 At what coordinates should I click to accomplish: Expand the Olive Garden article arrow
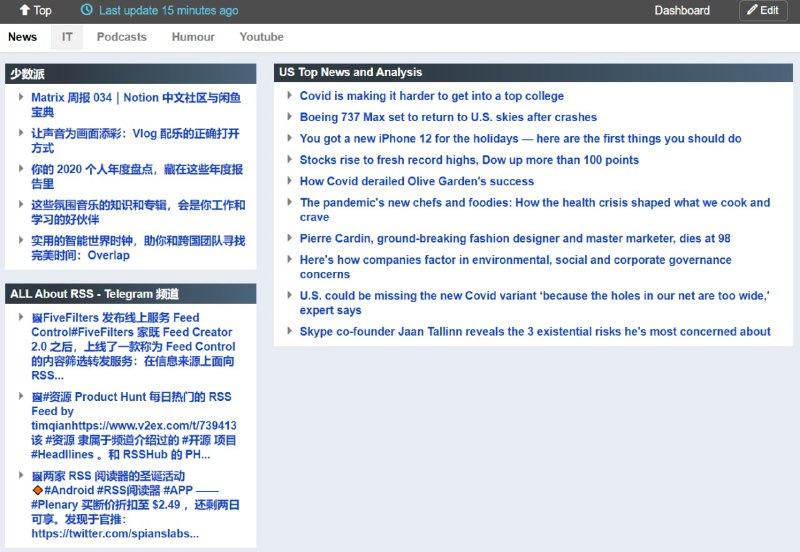(x=289, y=181)
